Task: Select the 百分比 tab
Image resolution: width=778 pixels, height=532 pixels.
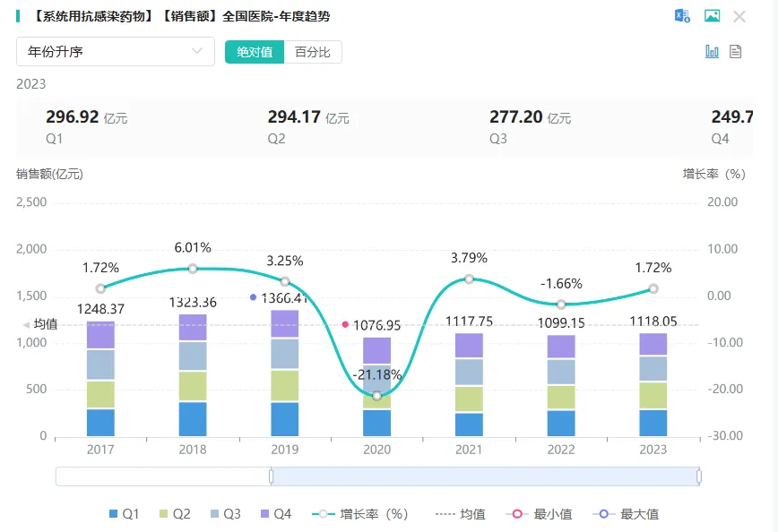Action: 313,52
